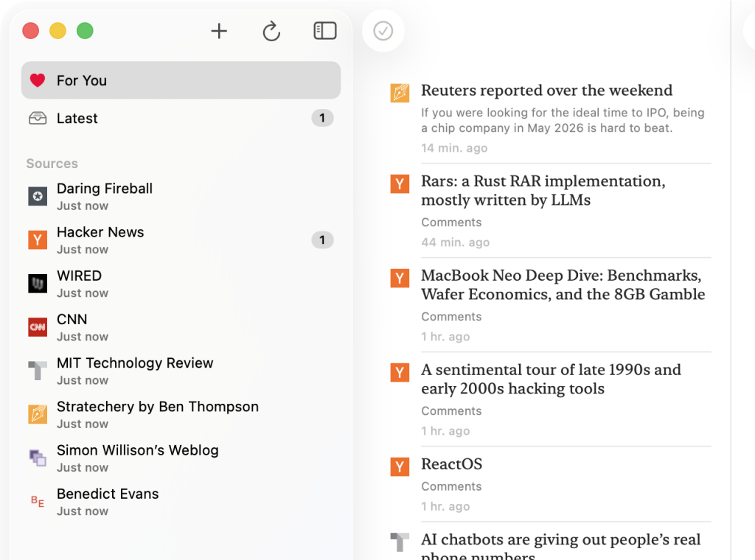Click the Hacker News Y icon in sidebar

click(x=38, y=240)
